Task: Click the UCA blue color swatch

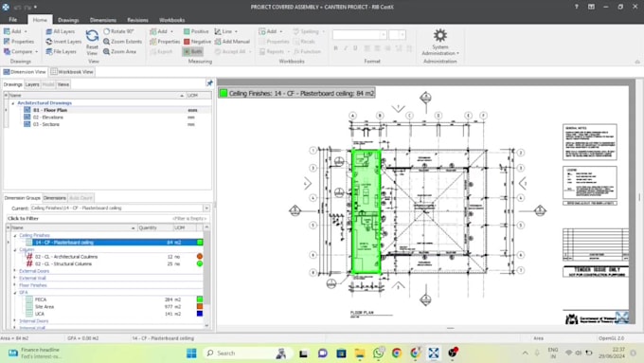Action: point(200,314)
